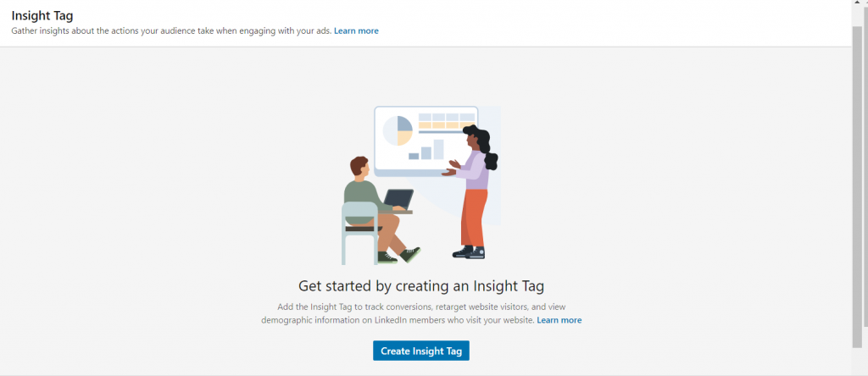The width and height of the screenshot is (868, 376).
Task: Click 'Get started by creating an Insight Tag' heading
Action: (x=420, y=285)
